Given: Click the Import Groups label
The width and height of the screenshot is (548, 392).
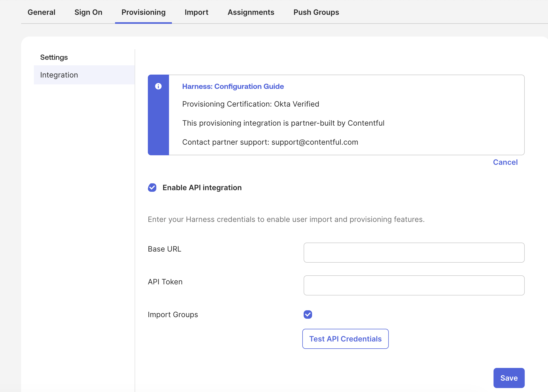Looking at the screenshot, I should tap(173, 314).
